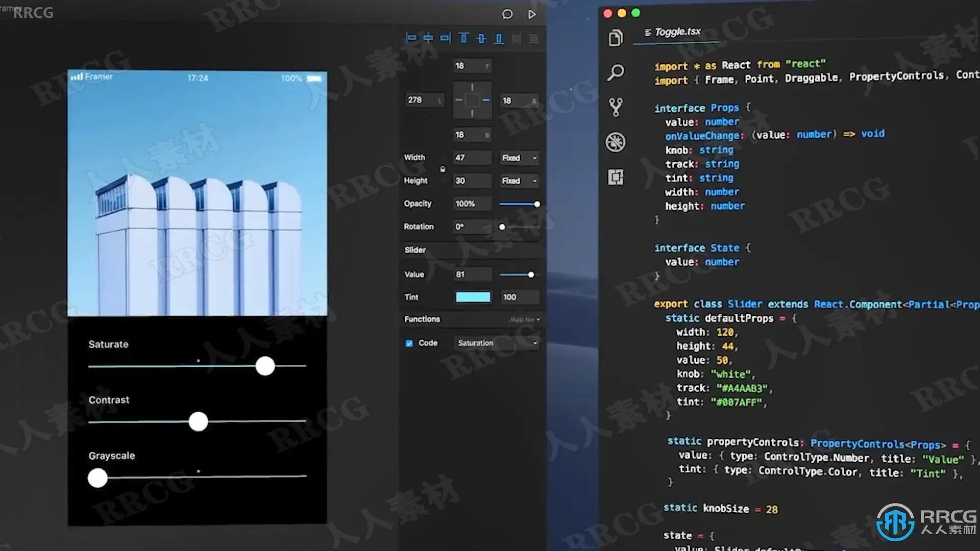Viewport: 980px width, 551px height.
Task: Click the align bottom edges icon
Action: (499, 38)
